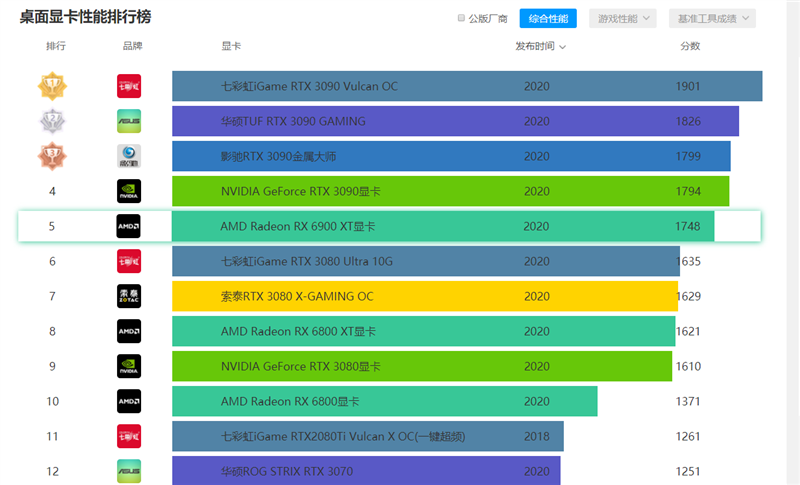The image size is (800, 485).
Task: Click score 1261 value
Action: point(688,437)
